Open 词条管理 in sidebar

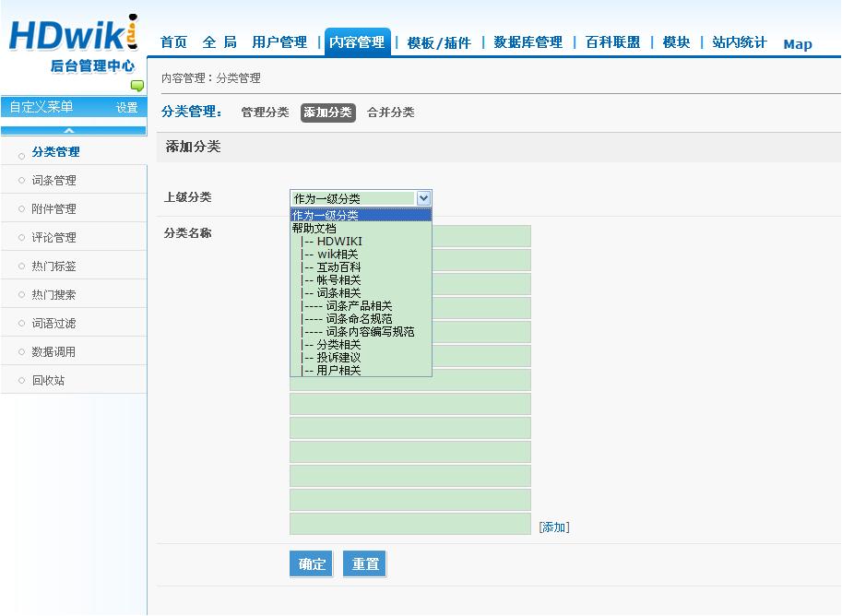[x=53, y=181]
